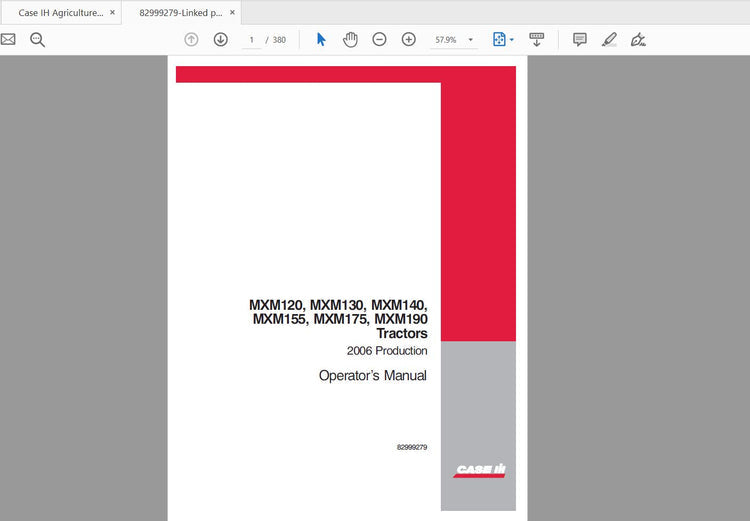This screenshot has height=521, width=750.
Task: Switch to Case IH Agriculture tab
Action: click(61, 13)
